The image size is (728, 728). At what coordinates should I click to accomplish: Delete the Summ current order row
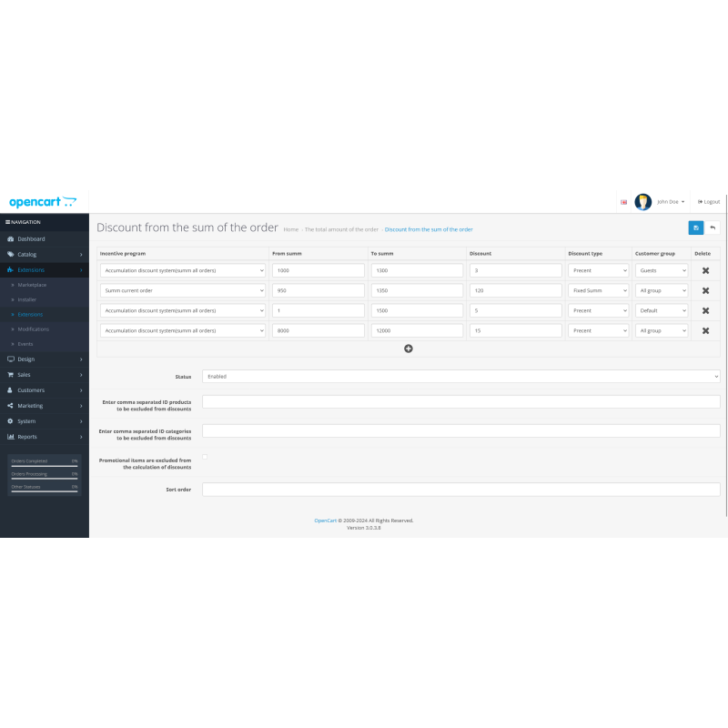tap(706, 290)
